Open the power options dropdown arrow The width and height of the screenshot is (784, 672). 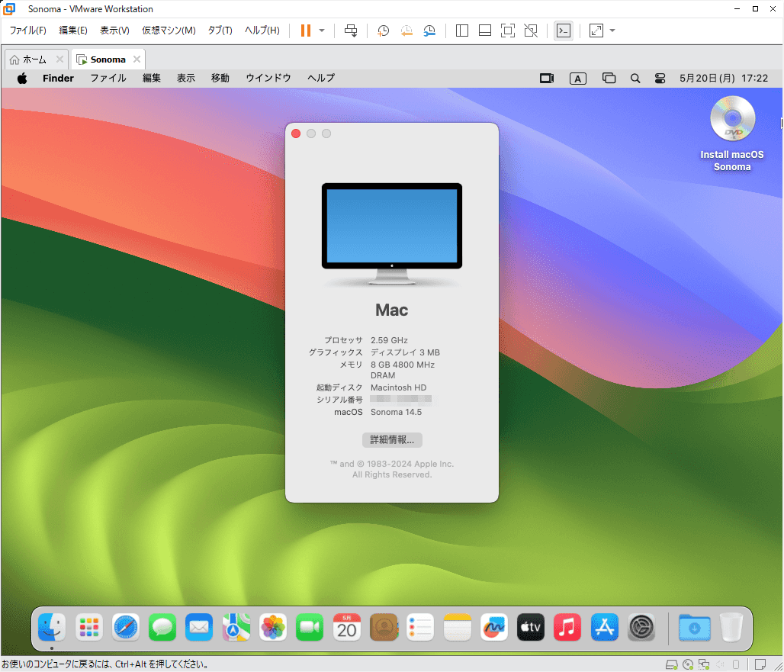click(x=322, y=31)
